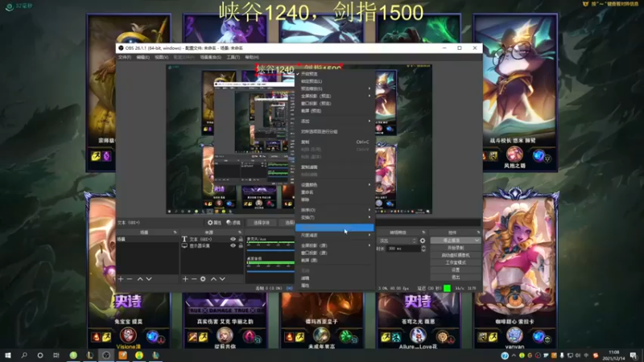Viewport: 644px width, 362px height.
Task: Open the 文件(F) menu
Action: [x=125, y=57]
